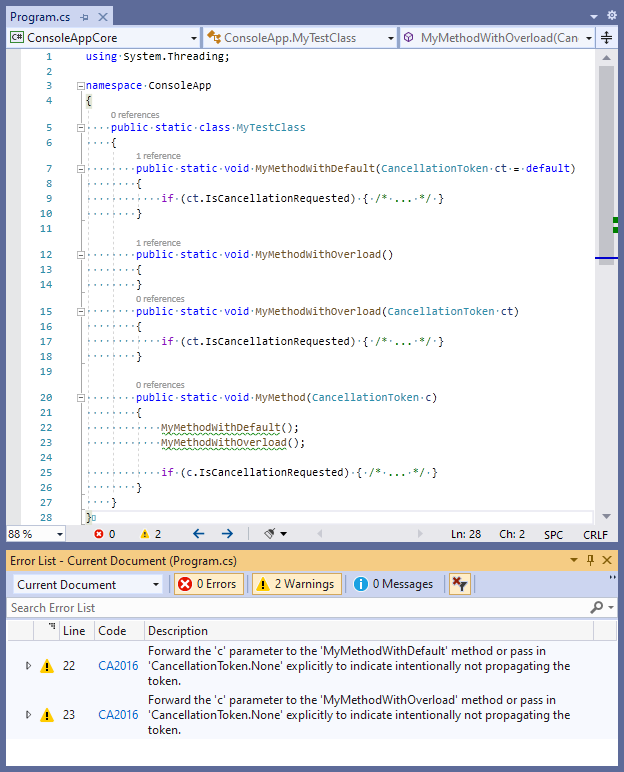Click the CRLF line ending indicator
The height and width of the screenshot is (772, 624).
coord(595,535)
